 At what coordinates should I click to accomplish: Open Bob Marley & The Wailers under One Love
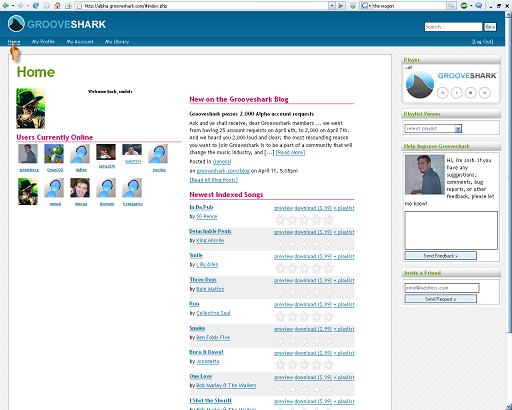tap(226, 385)
